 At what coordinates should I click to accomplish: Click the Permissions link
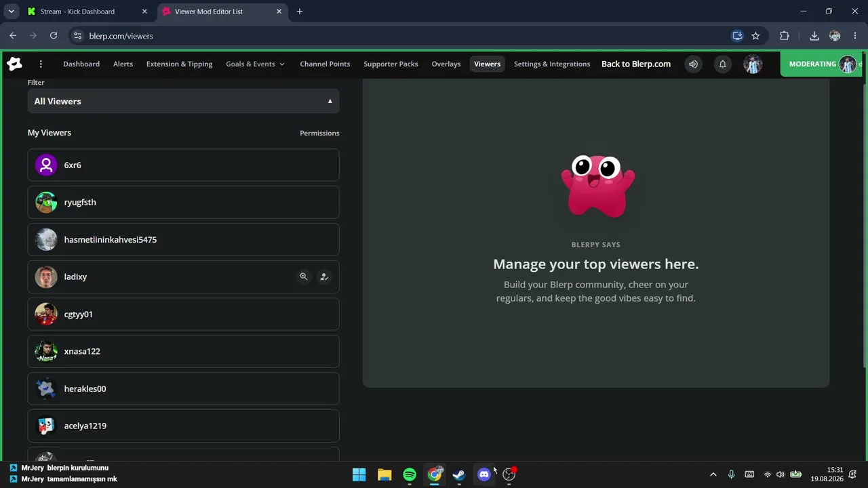point(319,133)
